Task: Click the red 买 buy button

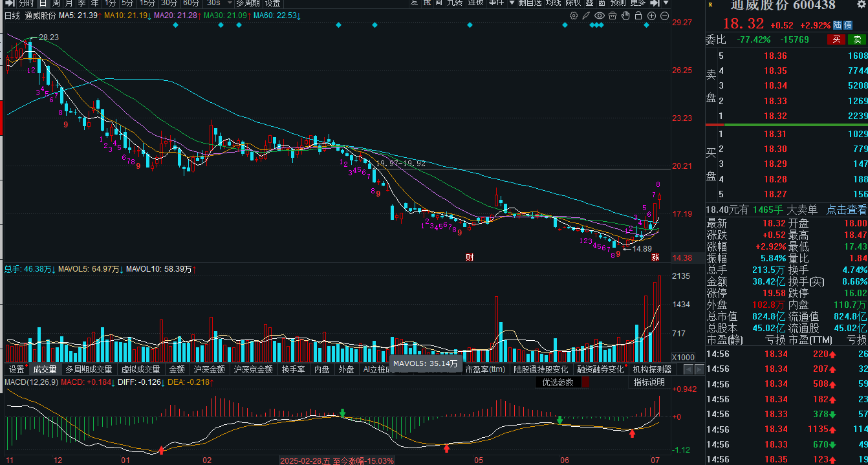Action: click(x=836, y=39)
